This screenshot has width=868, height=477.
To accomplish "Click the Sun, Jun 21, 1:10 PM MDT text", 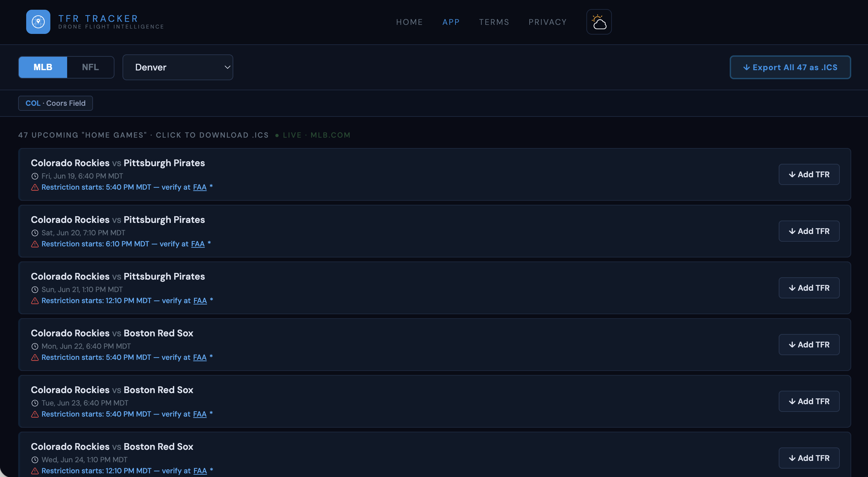I will point(82,290).
